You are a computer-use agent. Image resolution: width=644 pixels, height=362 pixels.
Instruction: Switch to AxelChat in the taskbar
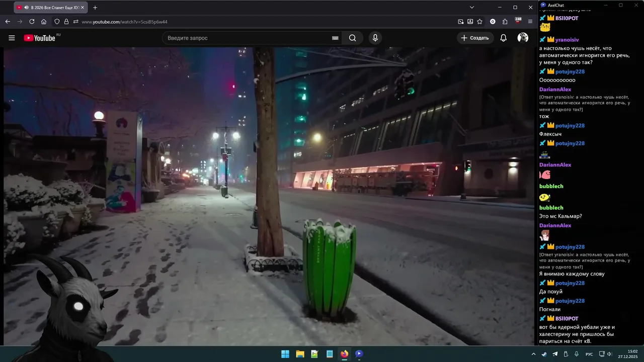[x=359, y=354]
